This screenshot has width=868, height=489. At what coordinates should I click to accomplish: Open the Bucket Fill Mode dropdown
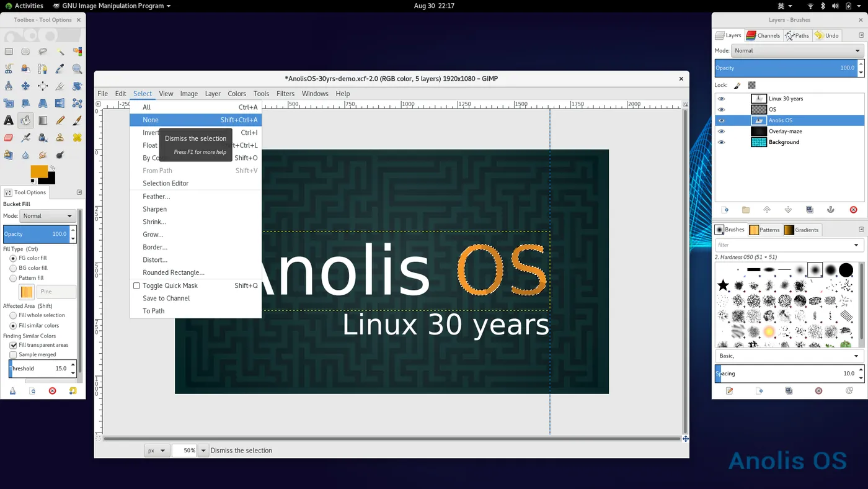48,216
